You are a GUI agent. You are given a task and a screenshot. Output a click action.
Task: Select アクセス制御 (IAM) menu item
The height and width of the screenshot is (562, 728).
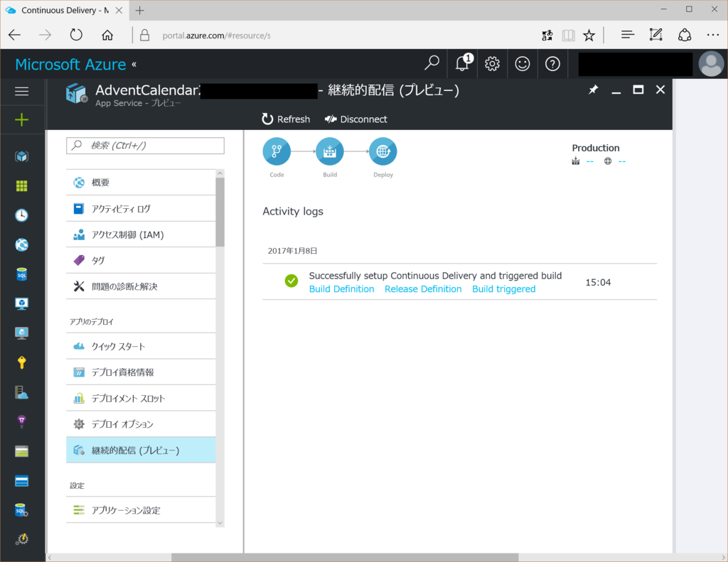(x=141, y=234)
